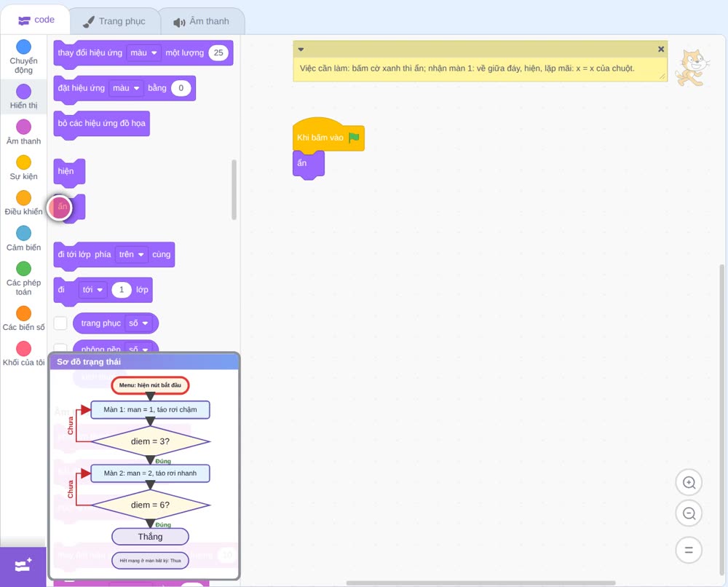Click the workspace horizontal scrollbar
Image resolution: width=728 pixels, height=587 pixels.
click(480, 583)
